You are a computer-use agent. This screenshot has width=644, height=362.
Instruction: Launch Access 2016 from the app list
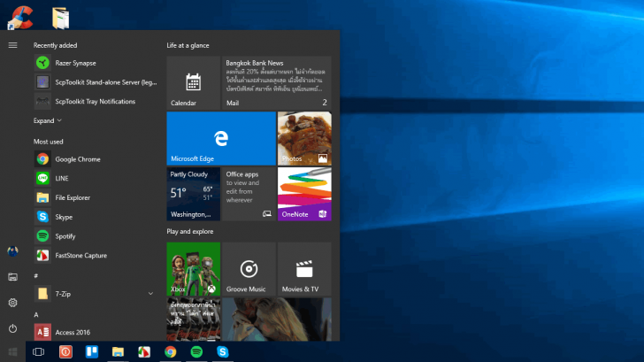pyautogui.click(x=96, y=332)
